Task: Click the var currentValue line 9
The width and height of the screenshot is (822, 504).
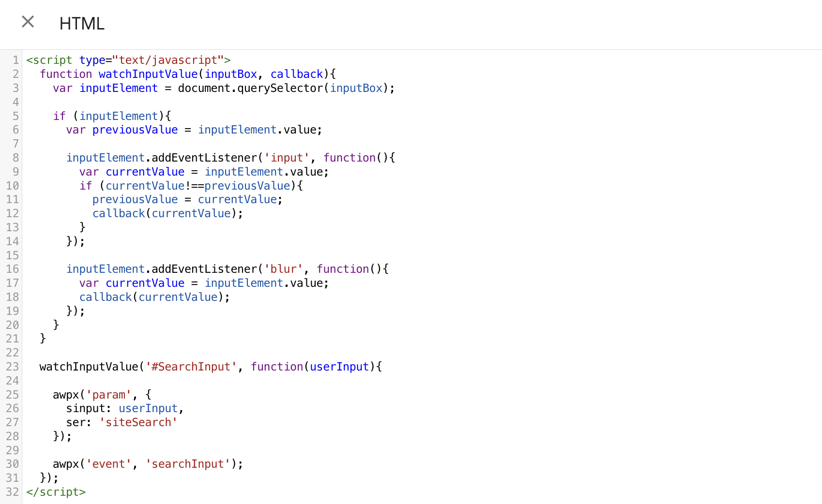Action: (204, 172)
